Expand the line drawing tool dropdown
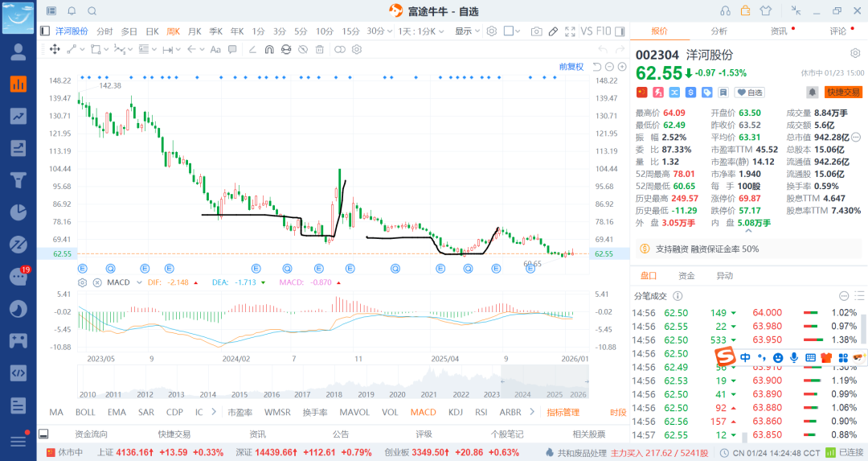868x461 pixels. [83, 49]
